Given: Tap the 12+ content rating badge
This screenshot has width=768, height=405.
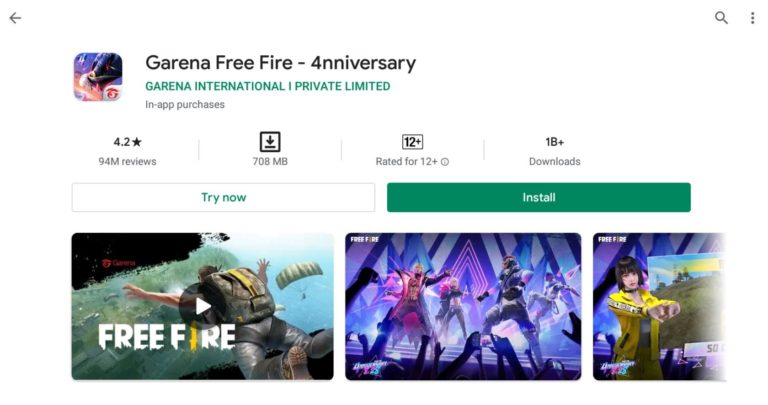Looking at the screenshot, I should click(x=412, y=142).
